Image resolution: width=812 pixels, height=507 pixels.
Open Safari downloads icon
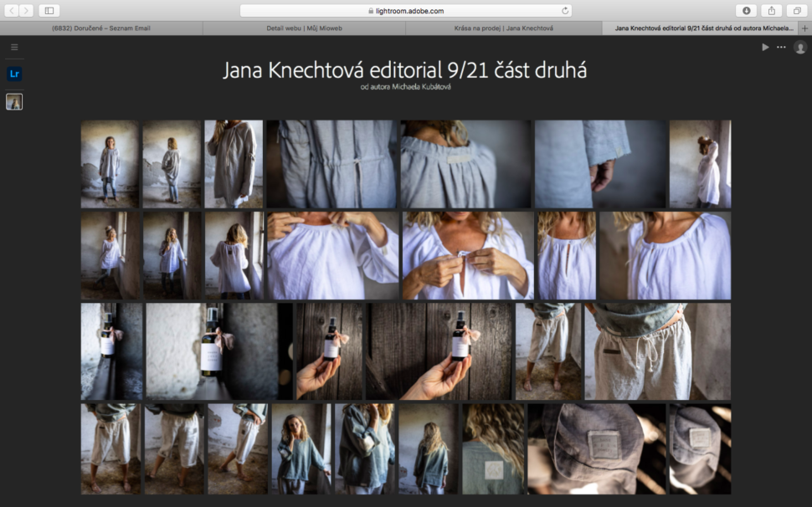745,11
